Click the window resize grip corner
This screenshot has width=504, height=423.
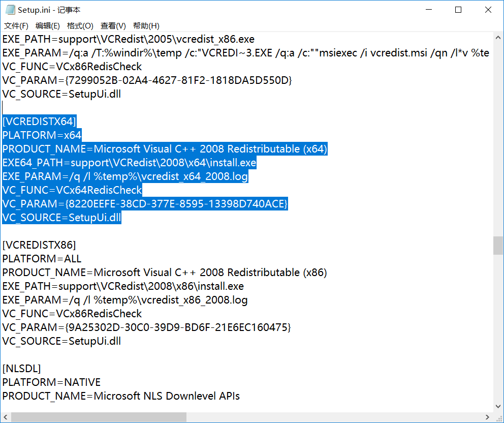pos(498,417)
